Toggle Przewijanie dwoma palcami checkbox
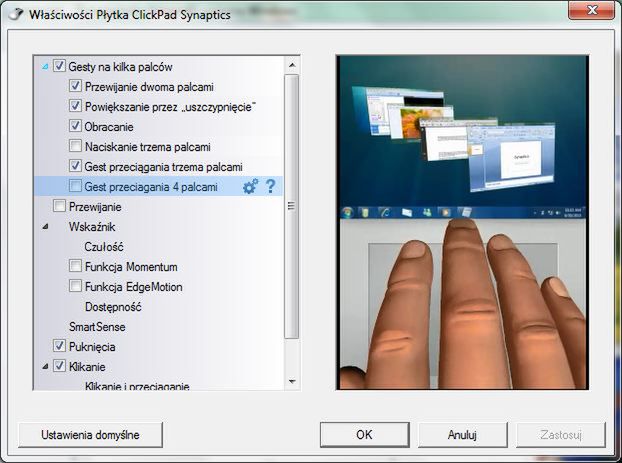 tap(75, 86)
